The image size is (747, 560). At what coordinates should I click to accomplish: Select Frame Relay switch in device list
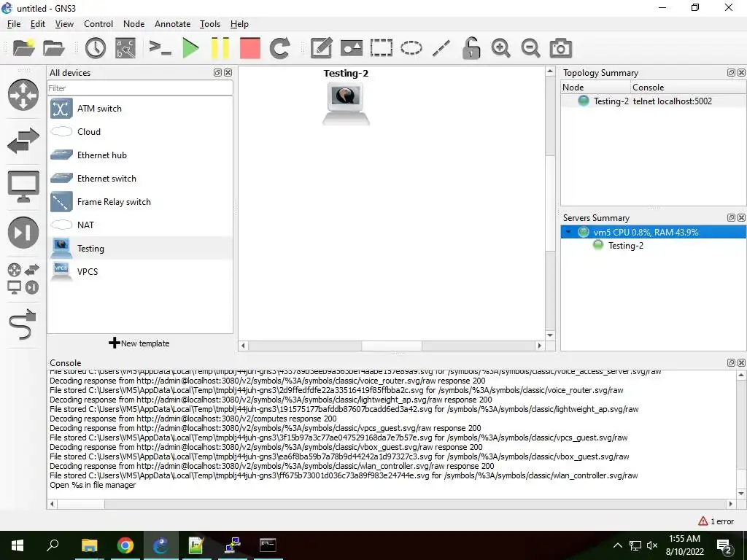(140, 202)
